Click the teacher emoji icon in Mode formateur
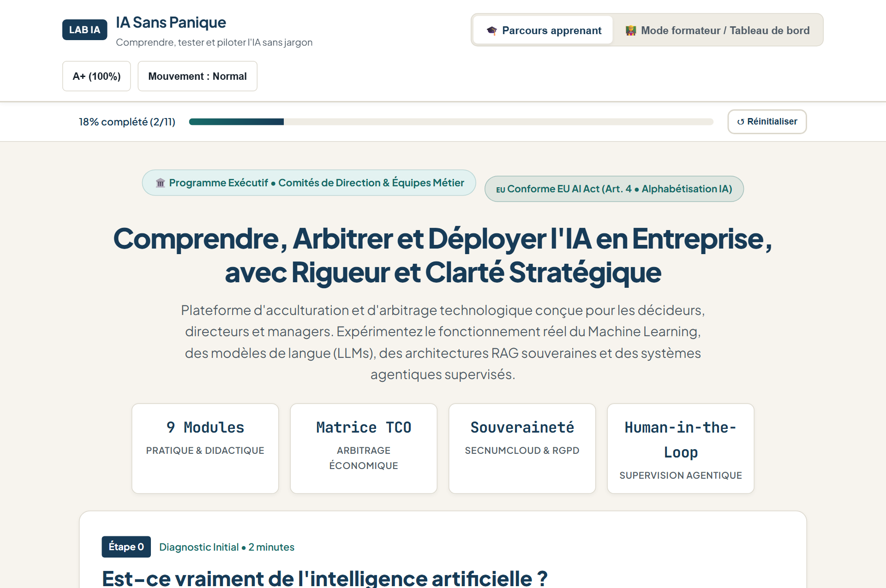Image resolution: width=886 pixels, height=588 pixels. pyautogui.click(x=631, y=30)
